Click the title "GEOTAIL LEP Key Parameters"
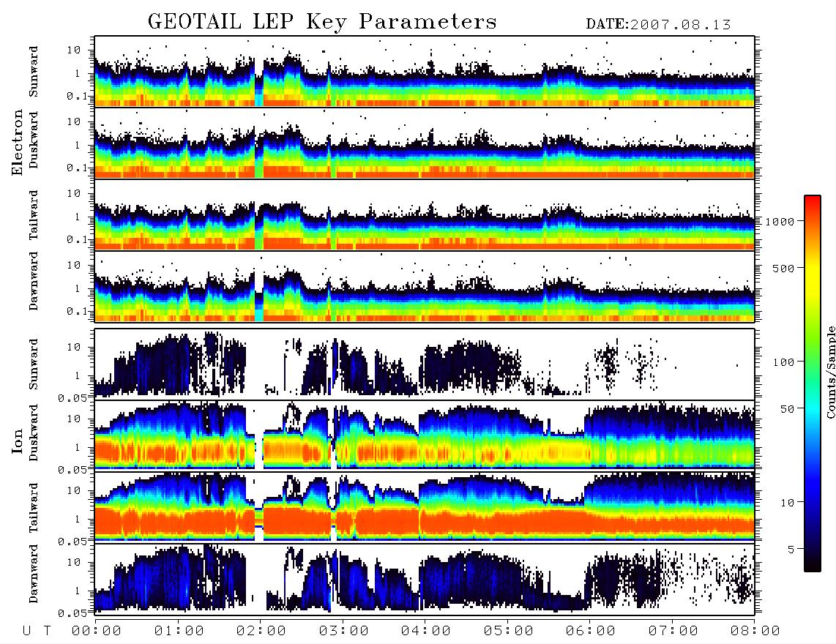This screenshot has width=836, height=644. coord(322,22)
